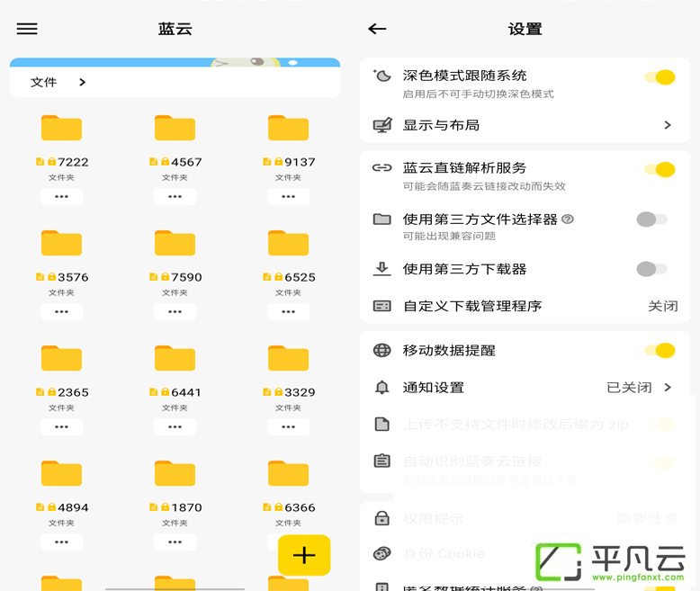Open folder 6441 icon

tap(175, 358)
